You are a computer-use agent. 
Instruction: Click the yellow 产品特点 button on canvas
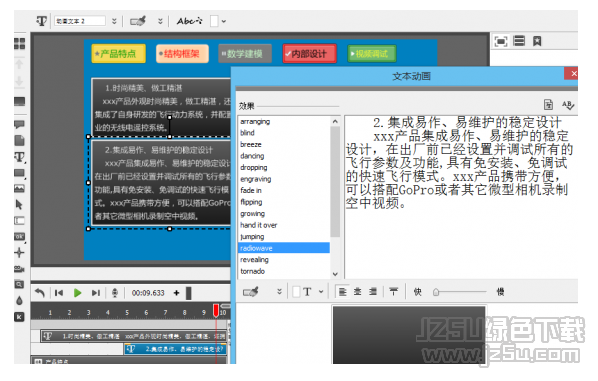point(119,54)
